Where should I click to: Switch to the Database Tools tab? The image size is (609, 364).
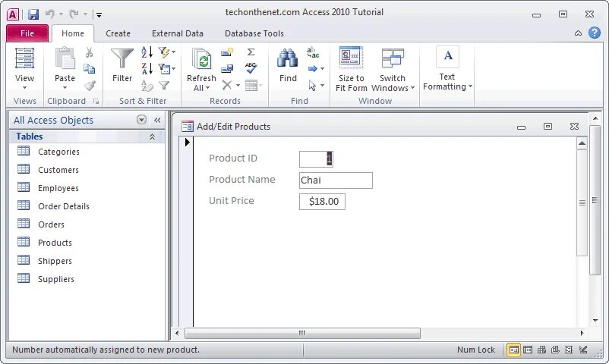(254, 33)
